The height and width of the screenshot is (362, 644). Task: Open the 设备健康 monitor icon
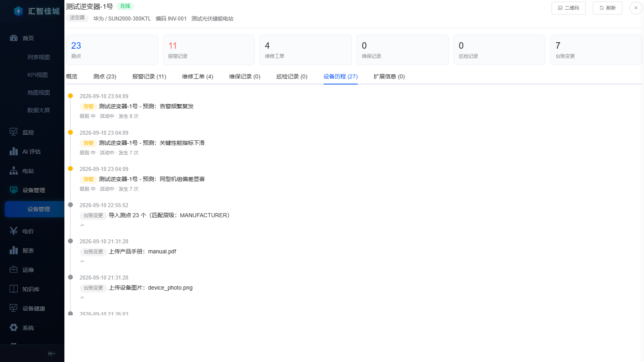click(14, 308)
